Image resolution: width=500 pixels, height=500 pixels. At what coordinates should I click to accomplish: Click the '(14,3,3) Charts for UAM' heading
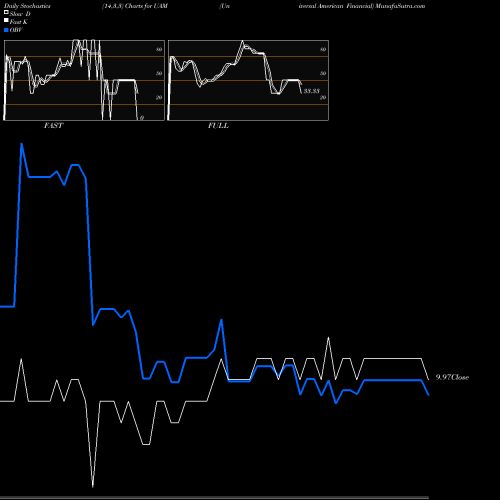coord(135,6)
